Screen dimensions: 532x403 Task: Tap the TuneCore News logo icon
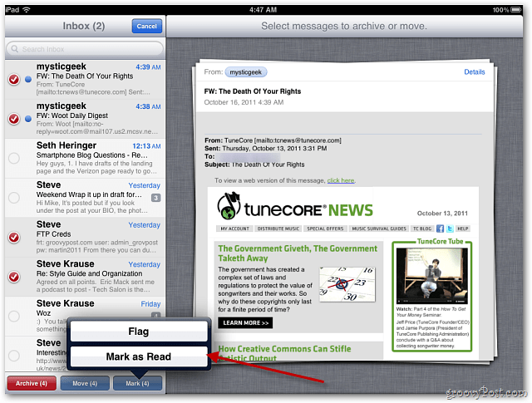coord(229,205)
